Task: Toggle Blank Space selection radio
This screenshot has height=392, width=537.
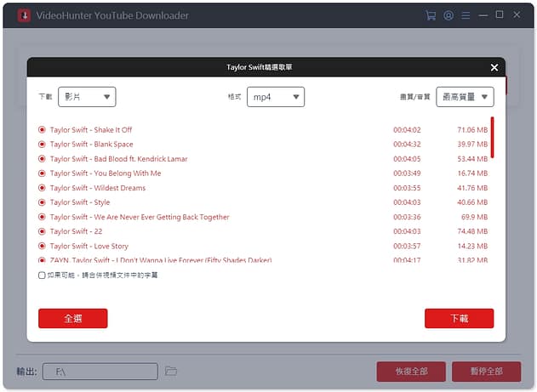Action: click(42, 145)
